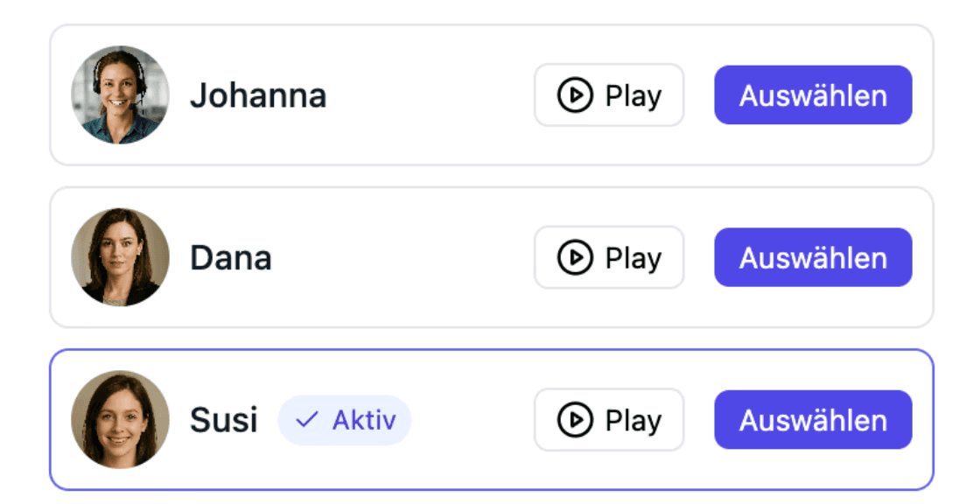
Task: Click the checkmark icon in the Aktiv badge
Action: click(x=306, y=421)
